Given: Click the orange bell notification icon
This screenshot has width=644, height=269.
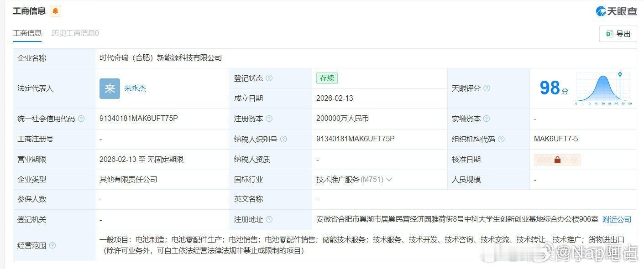Looking at the screenshot, I should (x=56, y=11).
